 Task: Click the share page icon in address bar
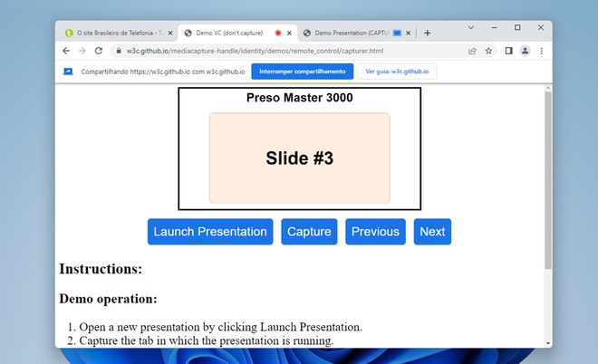click(x=472, y=51)
